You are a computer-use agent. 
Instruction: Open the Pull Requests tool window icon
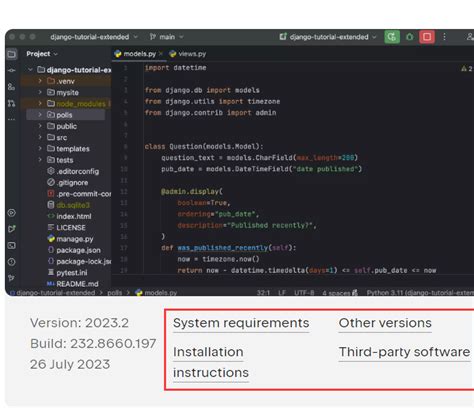[x=12, y=103]
